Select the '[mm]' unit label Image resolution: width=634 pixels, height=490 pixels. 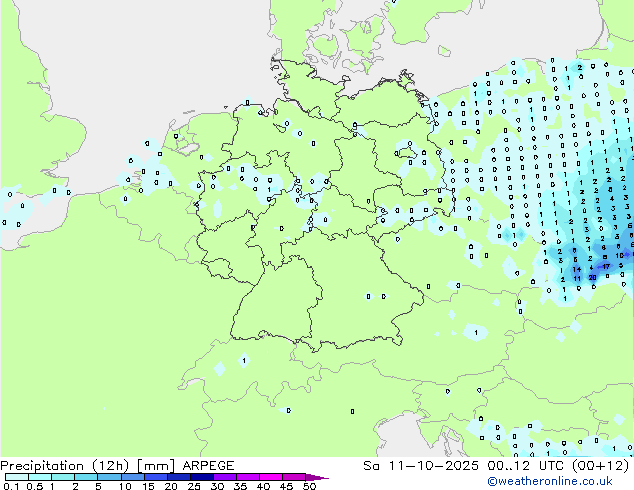(x=156, y=466)
